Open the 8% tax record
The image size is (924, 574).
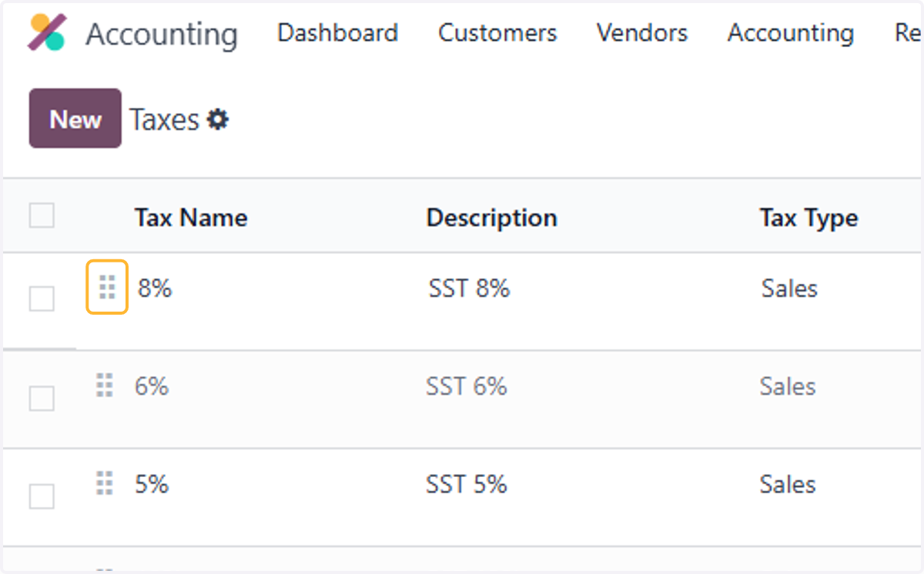point(155,289)
